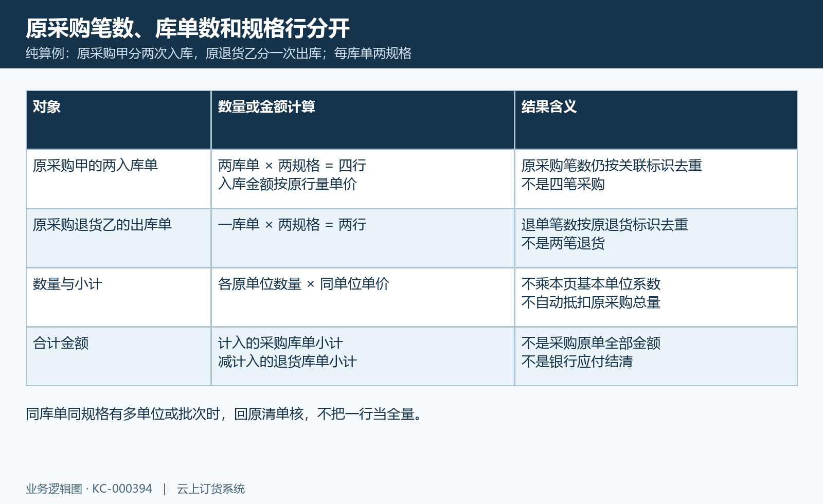Click the text 不自动抵扣原采购总量
This screenshot has width=823, height=504.
(591, 302)
